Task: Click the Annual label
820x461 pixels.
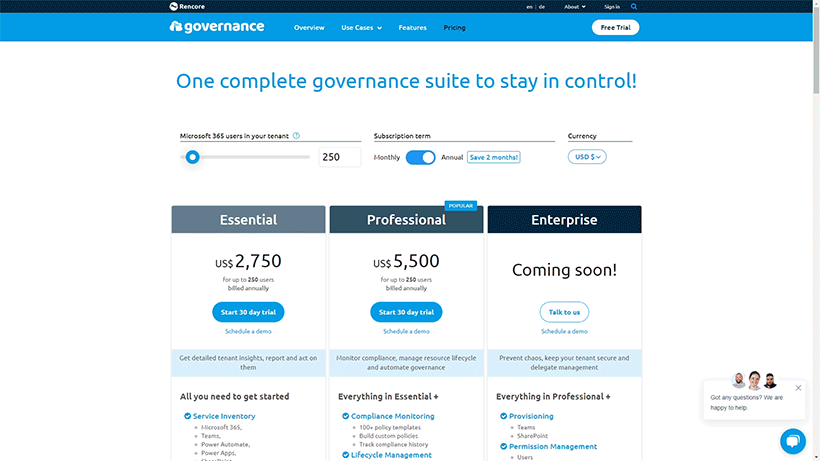Action: click(452, 157)
